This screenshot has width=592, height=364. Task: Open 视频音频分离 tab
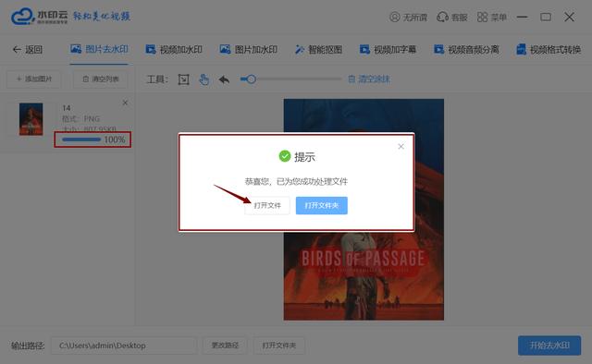click(466, 49)
